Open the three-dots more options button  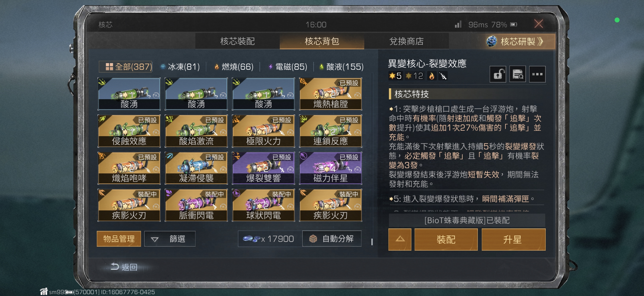pos(537,74)
